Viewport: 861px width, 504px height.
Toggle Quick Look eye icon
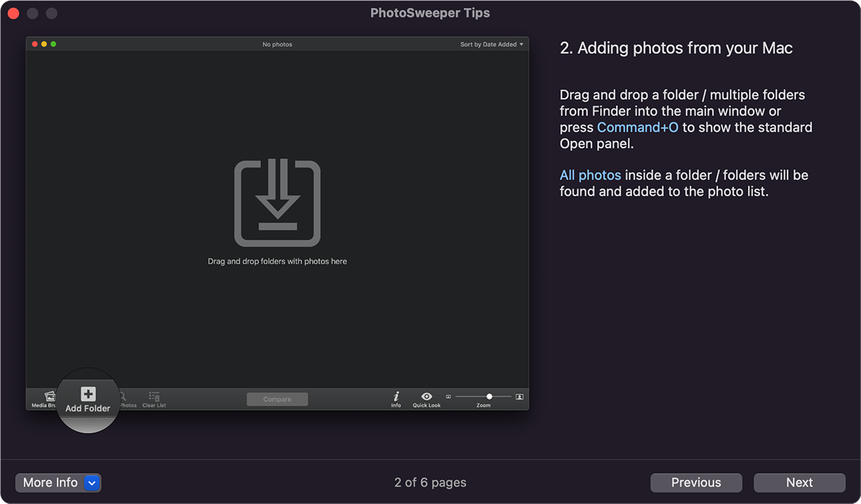[x=426, y=396]
